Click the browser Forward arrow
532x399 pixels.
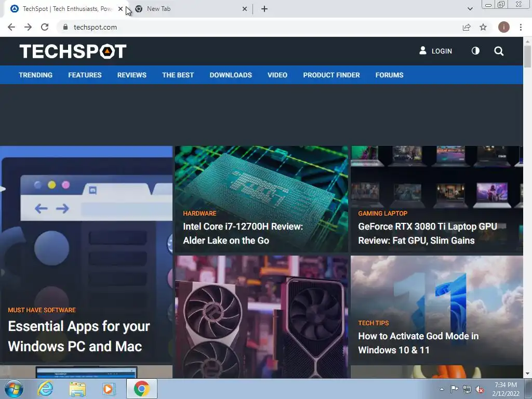click(28, 27)
